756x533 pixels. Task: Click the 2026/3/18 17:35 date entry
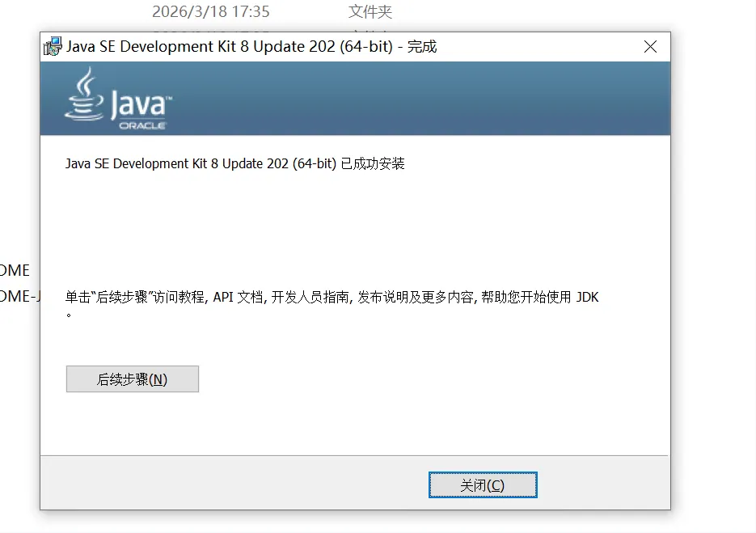(211, 11)
